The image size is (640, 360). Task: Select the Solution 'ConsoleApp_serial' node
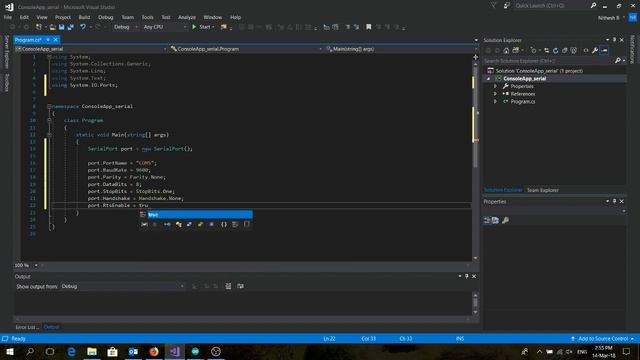click(539, 71)
